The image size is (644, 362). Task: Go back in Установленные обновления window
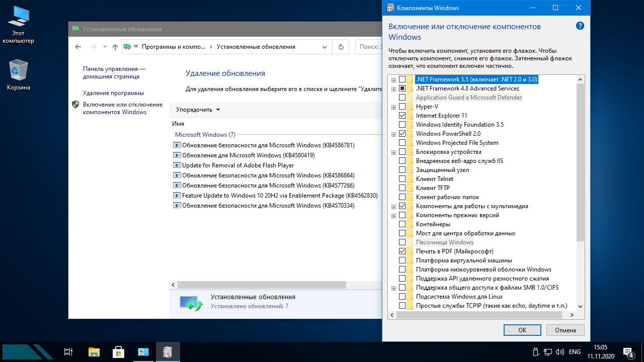[x=78, y=47]
